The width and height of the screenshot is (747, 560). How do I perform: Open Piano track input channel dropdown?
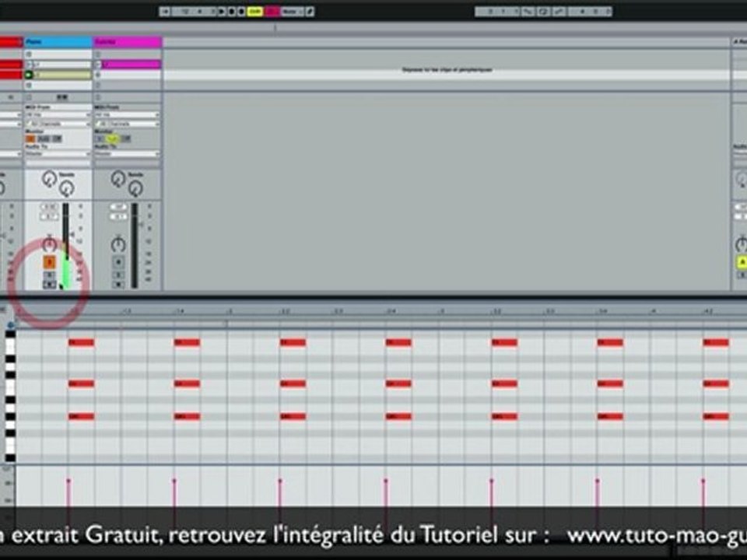tap(58, 124)
